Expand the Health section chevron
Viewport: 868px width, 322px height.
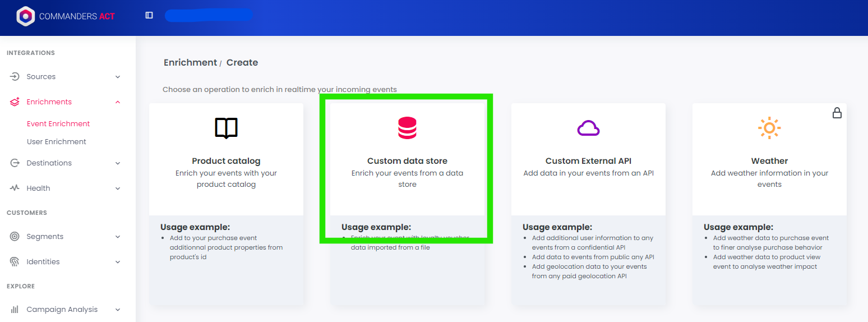pos(118,188)
